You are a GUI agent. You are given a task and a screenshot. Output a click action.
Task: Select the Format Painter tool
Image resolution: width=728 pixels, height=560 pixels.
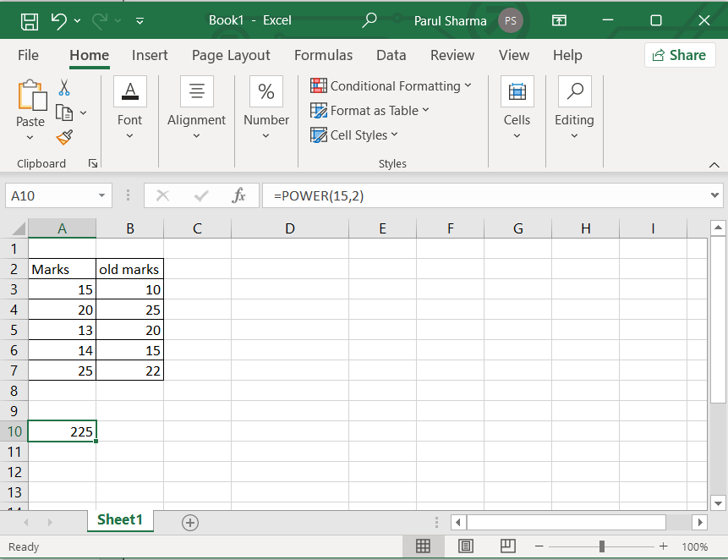[63, 138]
